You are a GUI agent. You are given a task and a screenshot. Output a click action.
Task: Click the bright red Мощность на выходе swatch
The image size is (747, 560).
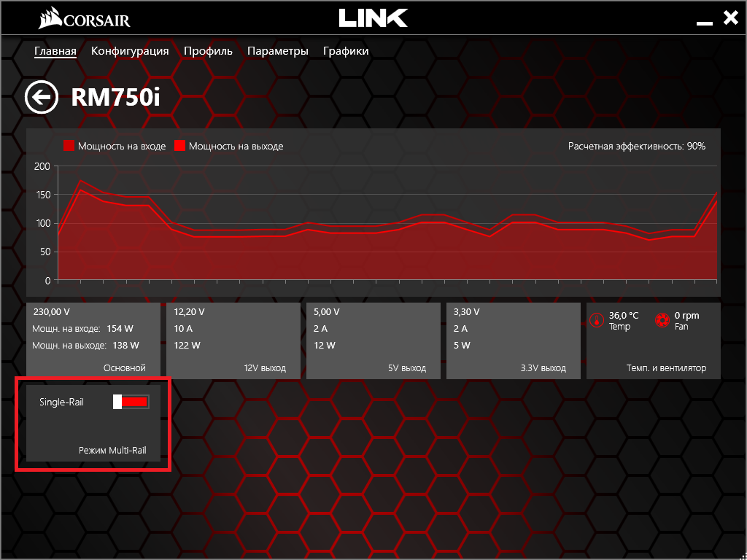(x=179, y=146)
